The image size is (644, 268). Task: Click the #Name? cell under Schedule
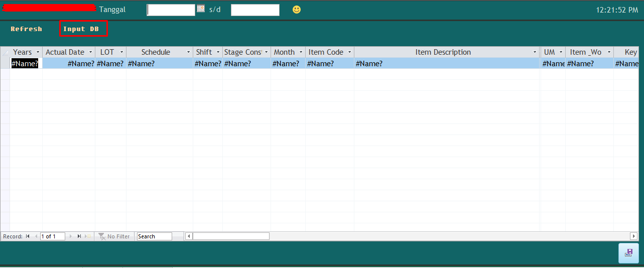(160, 63)
